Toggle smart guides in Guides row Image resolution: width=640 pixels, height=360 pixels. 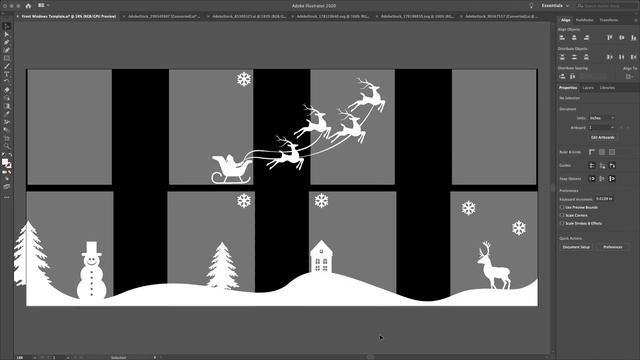tap(612, 165)
